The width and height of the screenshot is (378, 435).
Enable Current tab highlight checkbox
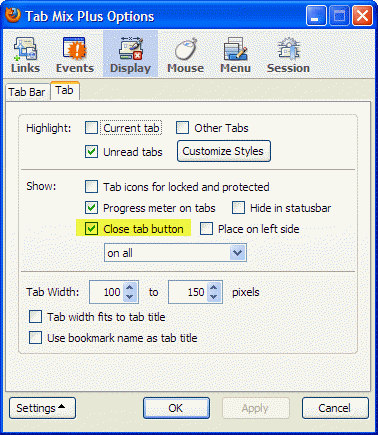(91, 128)
